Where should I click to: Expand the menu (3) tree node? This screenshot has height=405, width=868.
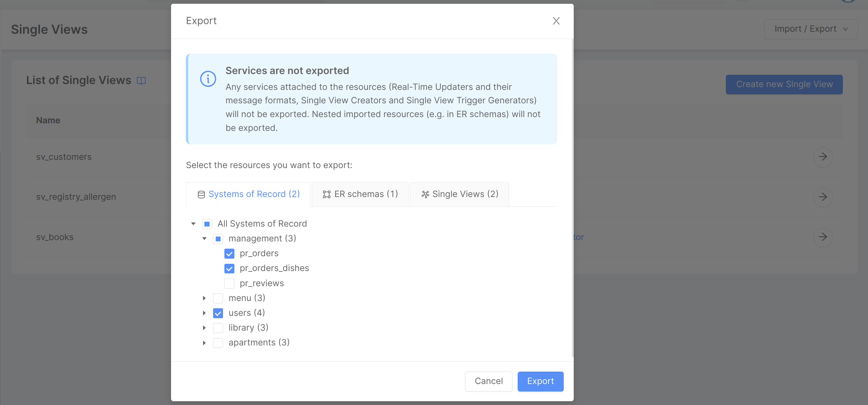204,298
